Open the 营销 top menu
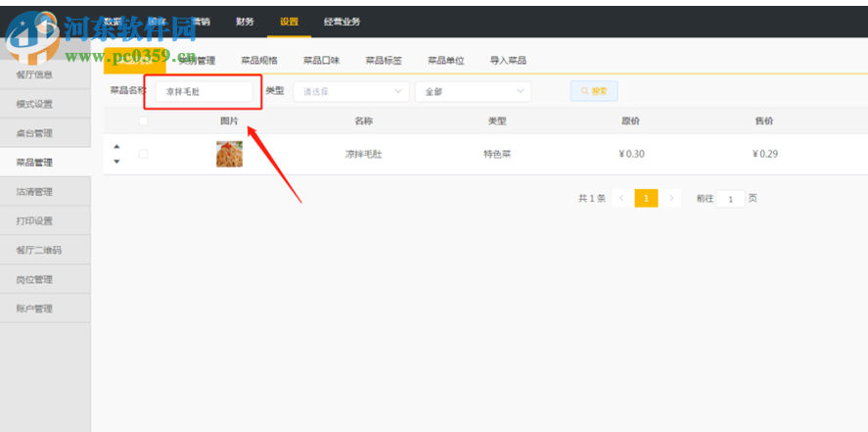Screen dimensions: 868x432 pyautogui.click(x=201, y=22)
